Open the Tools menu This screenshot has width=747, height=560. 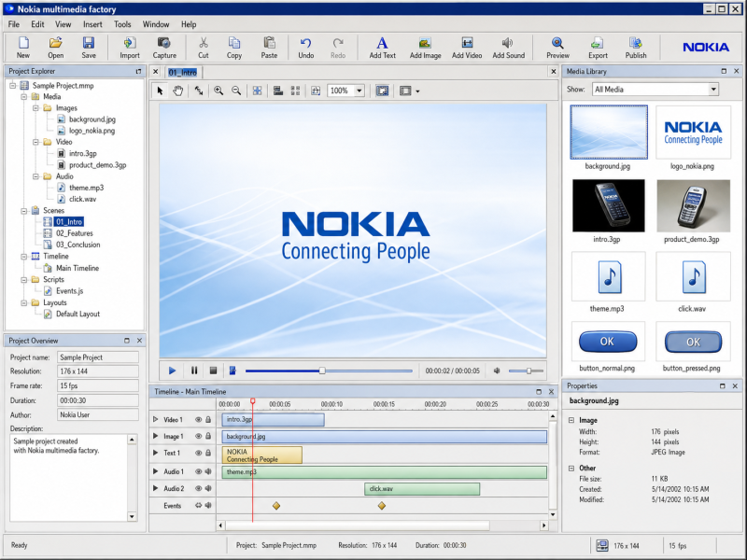coord(122,24)
